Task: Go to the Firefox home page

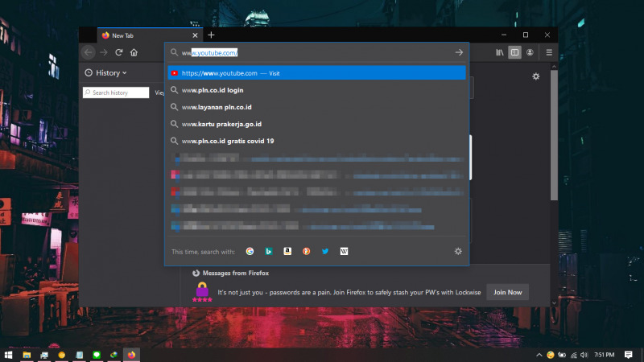Action: 134,52
